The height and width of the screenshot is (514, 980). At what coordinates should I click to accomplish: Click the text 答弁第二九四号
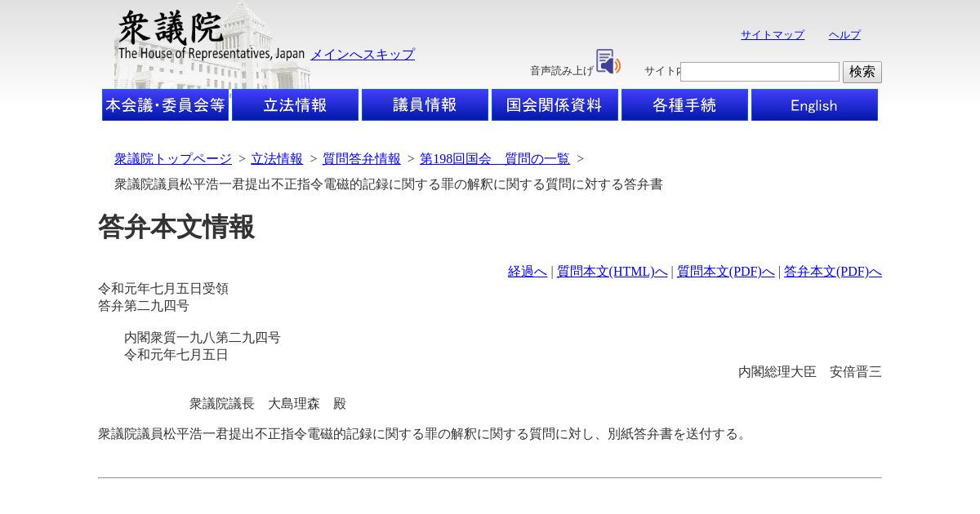click(x=144, y=306)
